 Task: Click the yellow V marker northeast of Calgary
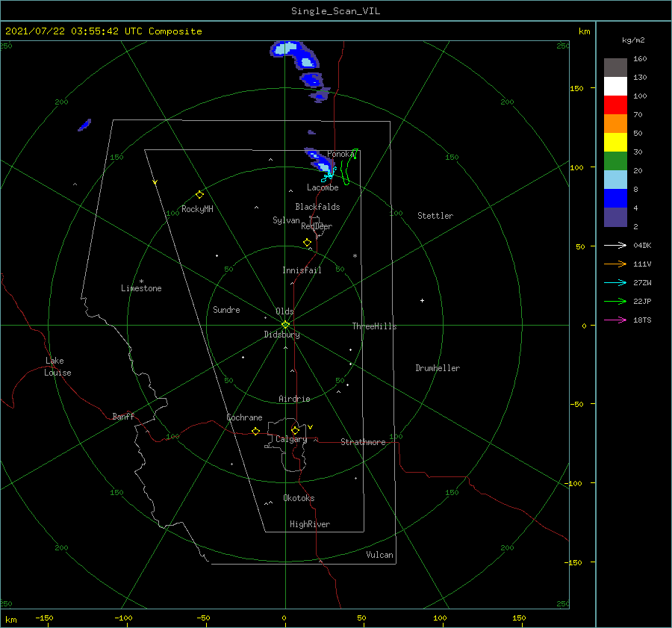tap(311, 427)
